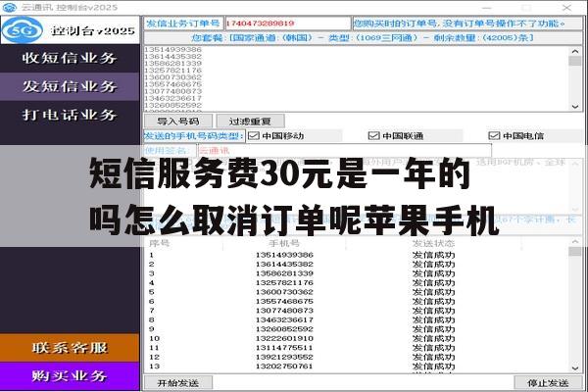
Task: Select table row 13463236617
Action: [x=357, y=320]
